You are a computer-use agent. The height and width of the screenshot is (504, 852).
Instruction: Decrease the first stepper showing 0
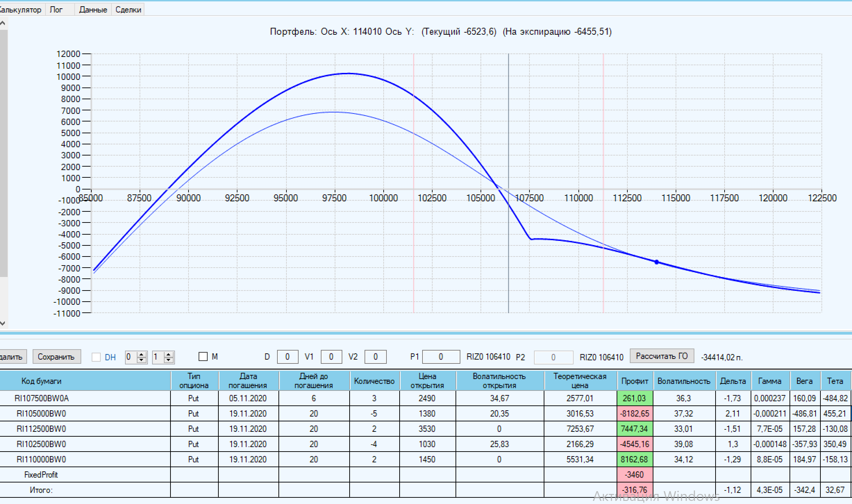(x=142, y=360)
